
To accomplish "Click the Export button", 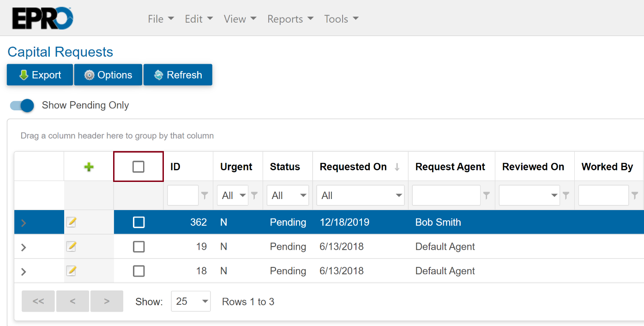I will coord(40,75).
